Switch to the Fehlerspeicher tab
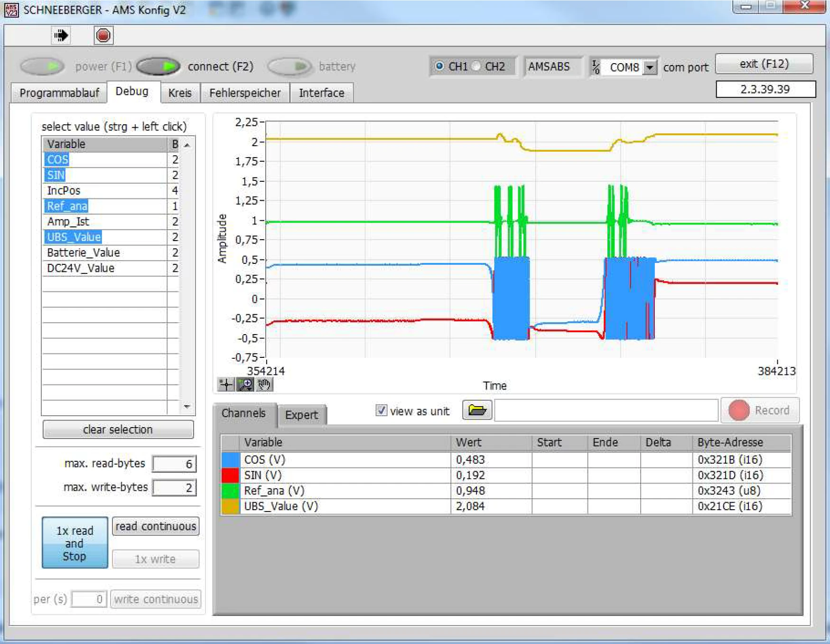 coord(245,93)
